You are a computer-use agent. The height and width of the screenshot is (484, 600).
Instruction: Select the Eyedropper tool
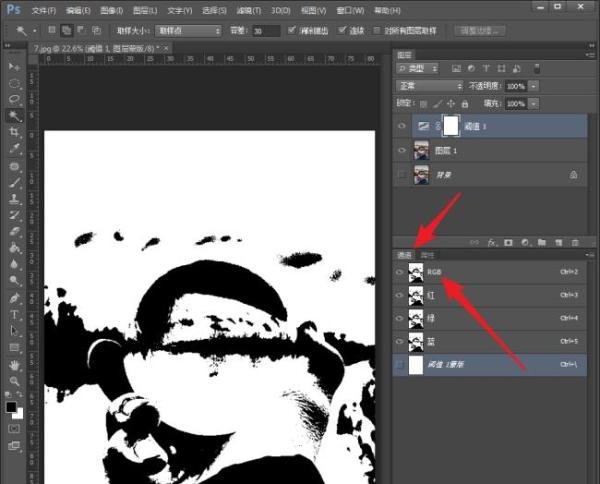14,149
